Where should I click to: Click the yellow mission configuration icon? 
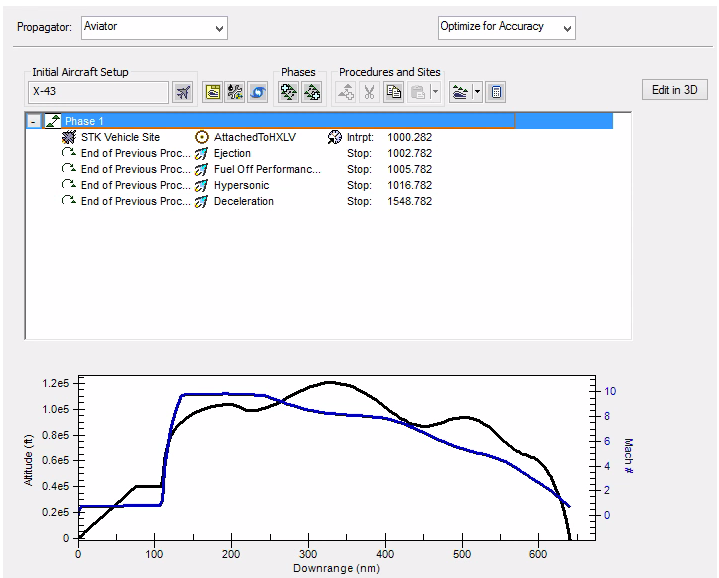click(212, 92)
